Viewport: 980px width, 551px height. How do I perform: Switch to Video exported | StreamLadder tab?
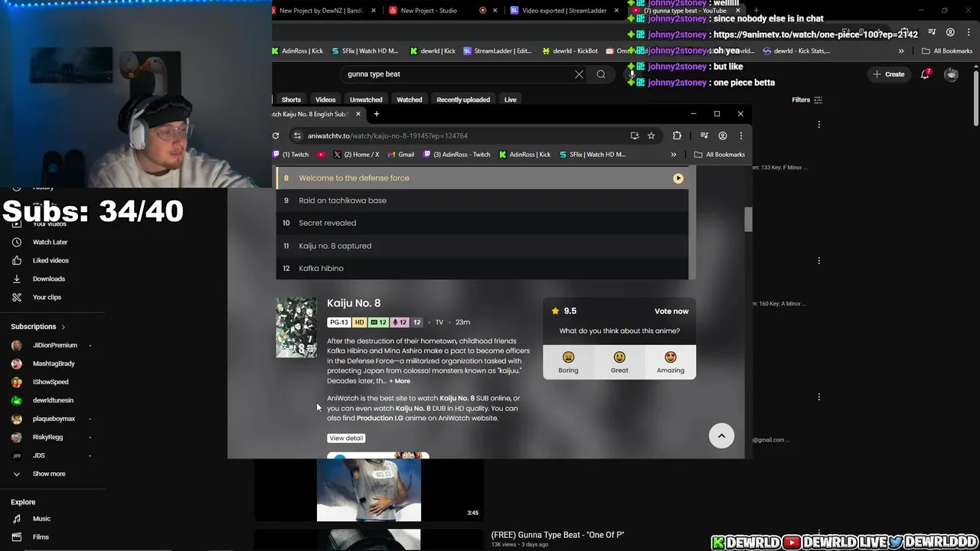pyautogui.click(x=564, y=11)
